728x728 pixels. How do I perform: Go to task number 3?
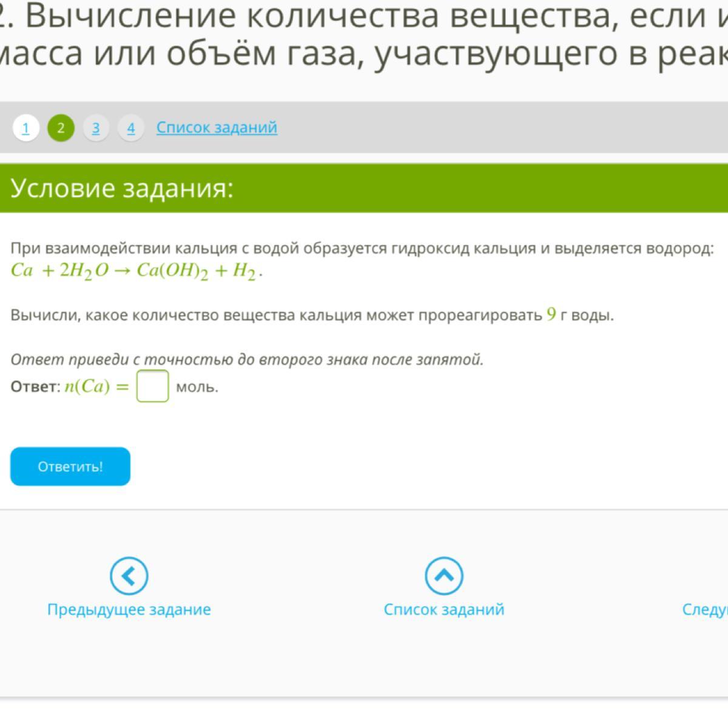[x=96, y=128]
